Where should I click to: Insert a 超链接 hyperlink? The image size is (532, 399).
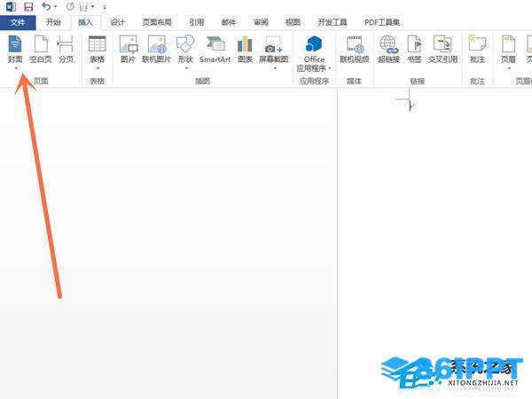[389, 50]
